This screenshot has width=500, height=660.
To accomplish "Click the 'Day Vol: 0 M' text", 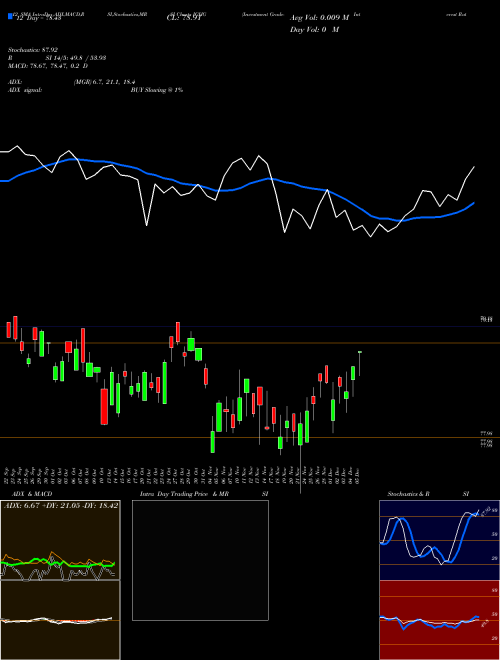I will pos(314,29).
